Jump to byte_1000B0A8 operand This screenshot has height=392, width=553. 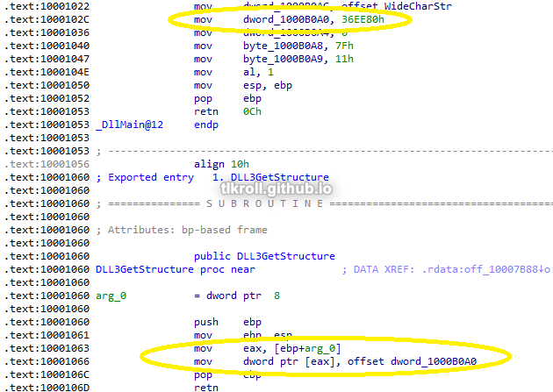(283, 46)
